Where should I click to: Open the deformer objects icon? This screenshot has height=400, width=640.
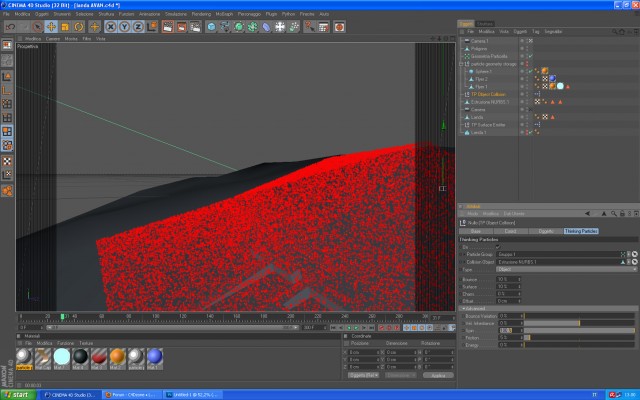pos(266,27)
